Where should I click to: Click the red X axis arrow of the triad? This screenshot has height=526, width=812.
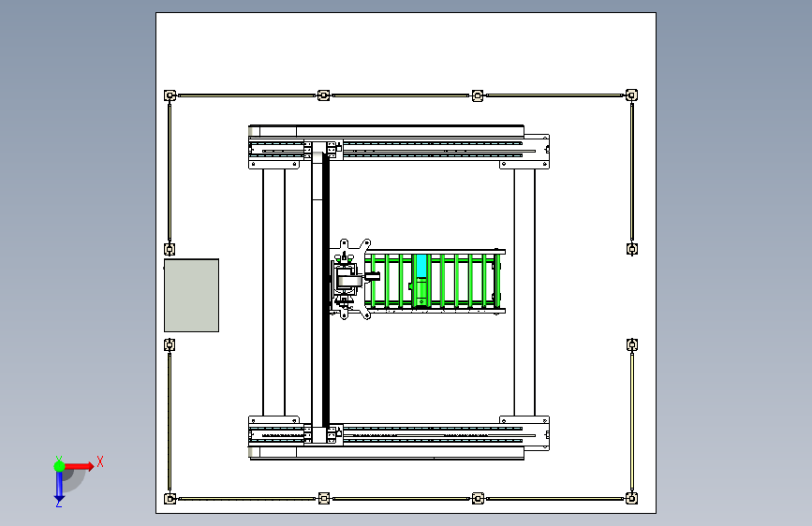[x=79, y=466]
